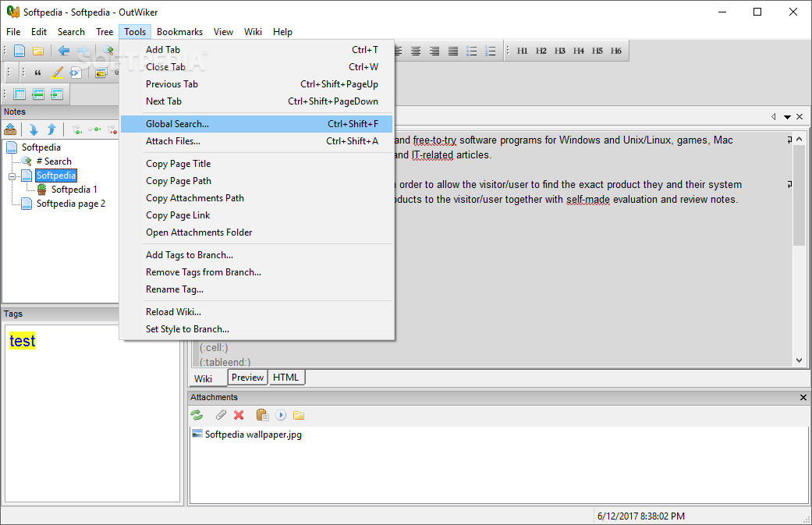Align text center in the toolbar
This screenshot has height=525, width=812.
[x=415, y=51]
